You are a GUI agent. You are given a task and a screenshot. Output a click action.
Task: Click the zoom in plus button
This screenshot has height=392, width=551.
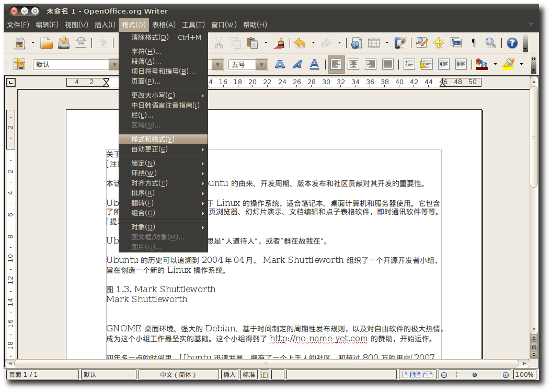click(506, 375)
